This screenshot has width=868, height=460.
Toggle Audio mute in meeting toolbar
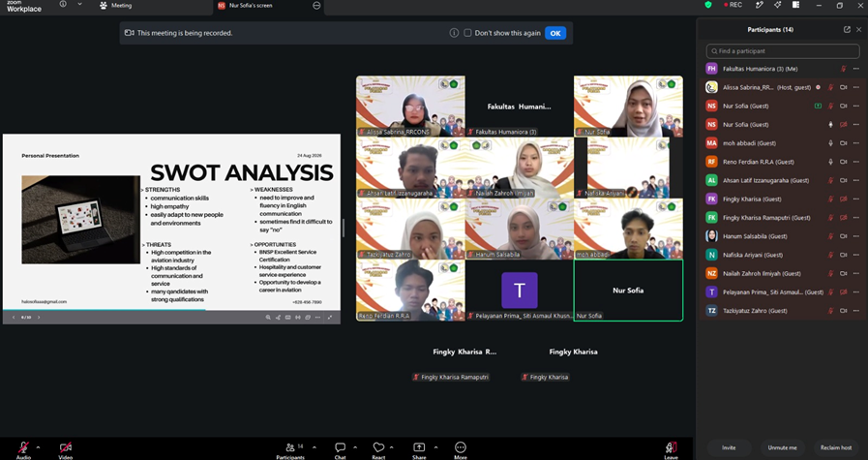23,450
